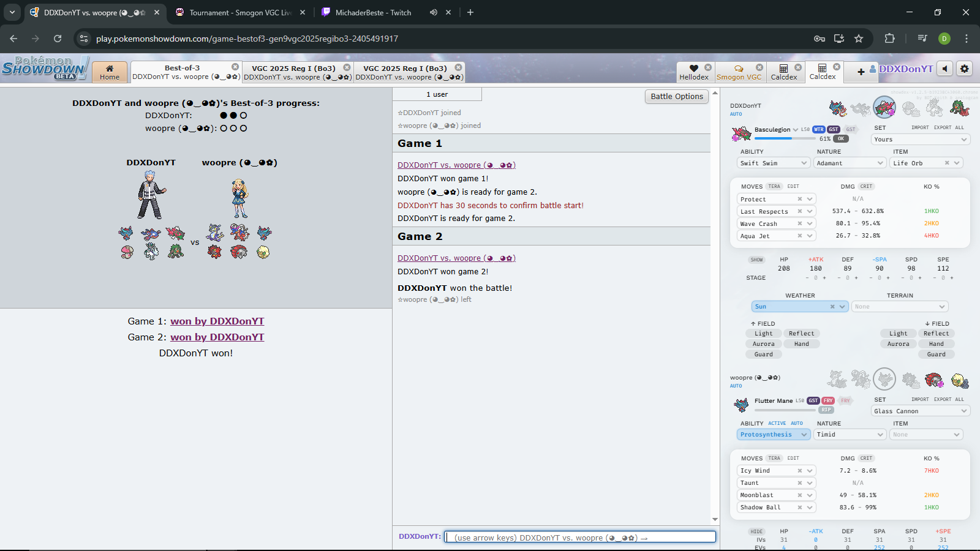Image resolution: width=980 pixels, height=551 pixels.
Task: Open the Smogon VGC chat room icon
Action: coord(739,69)
